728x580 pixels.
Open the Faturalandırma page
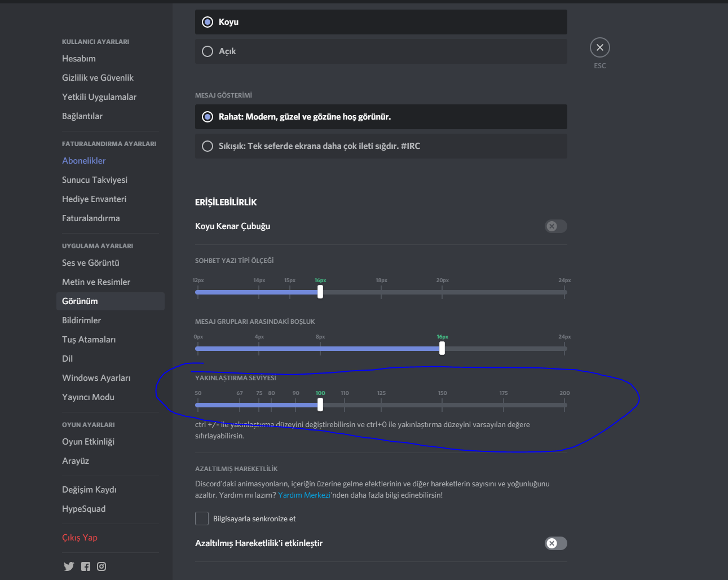click(x=111, y=218)
